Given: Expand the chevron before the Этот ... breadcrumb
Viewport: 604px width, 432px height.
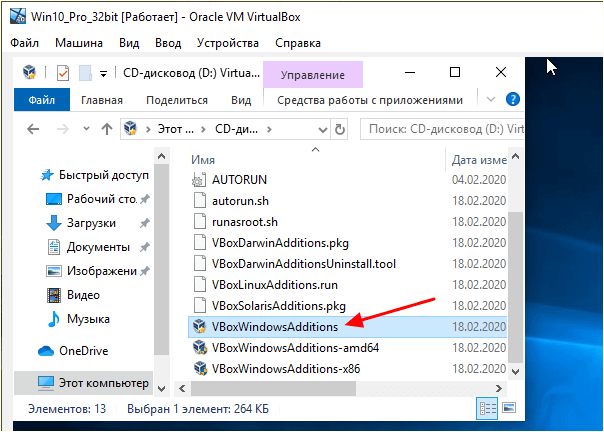Looking at the screenshot, I should pos(148,129).
